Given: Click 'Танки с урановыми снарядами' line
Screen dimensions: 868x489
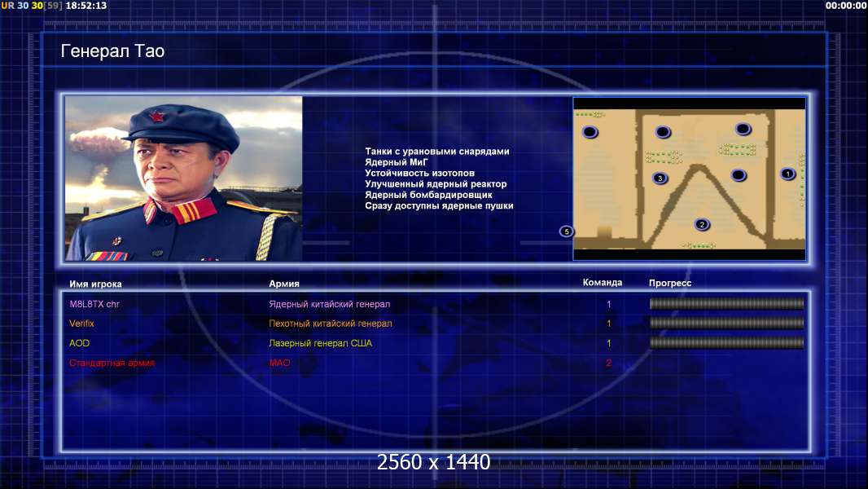Looking at the screenshot, I should (436, 152).
